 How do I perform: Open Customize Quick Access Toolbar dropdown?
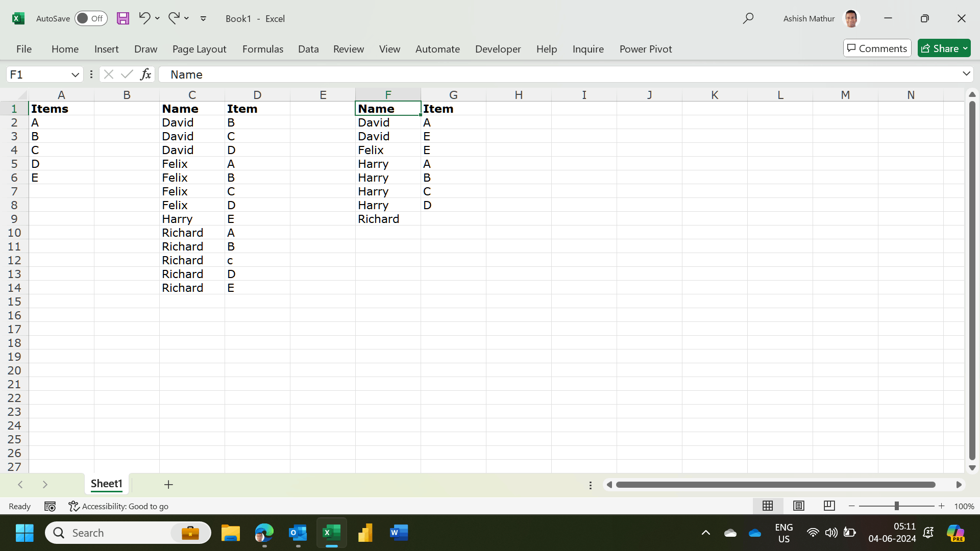point(203,18)
